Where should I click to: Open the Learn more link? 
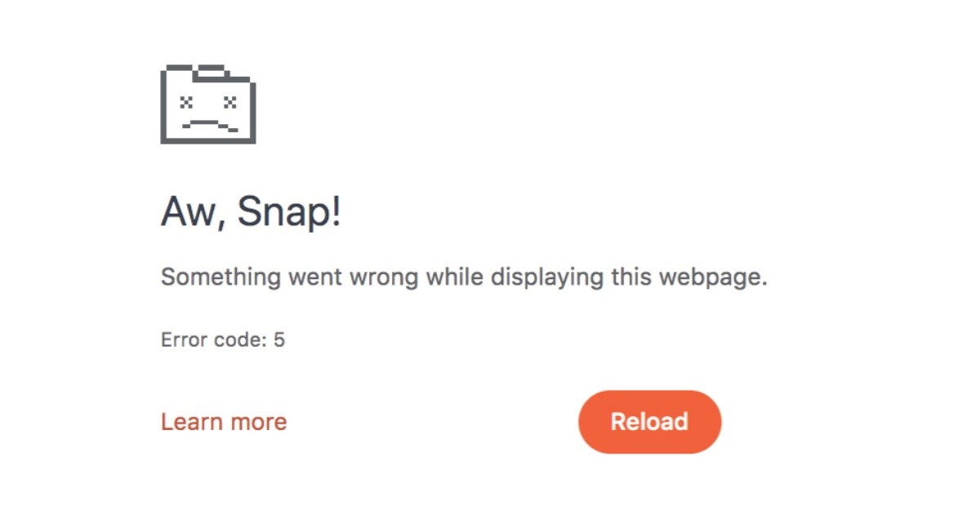click(224, 422)
